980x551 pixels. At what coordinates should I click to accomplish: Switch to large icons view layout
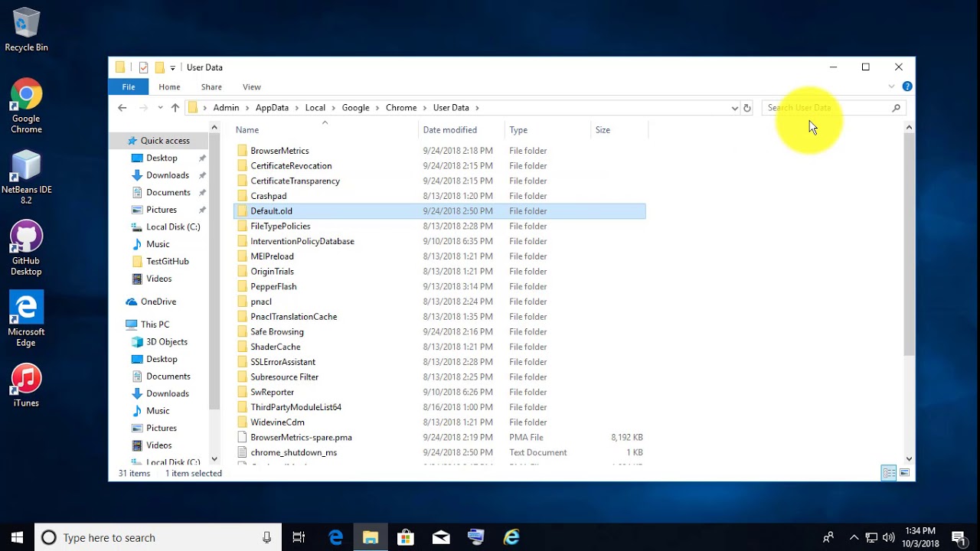pyautogui.click(x=904, y=473)
